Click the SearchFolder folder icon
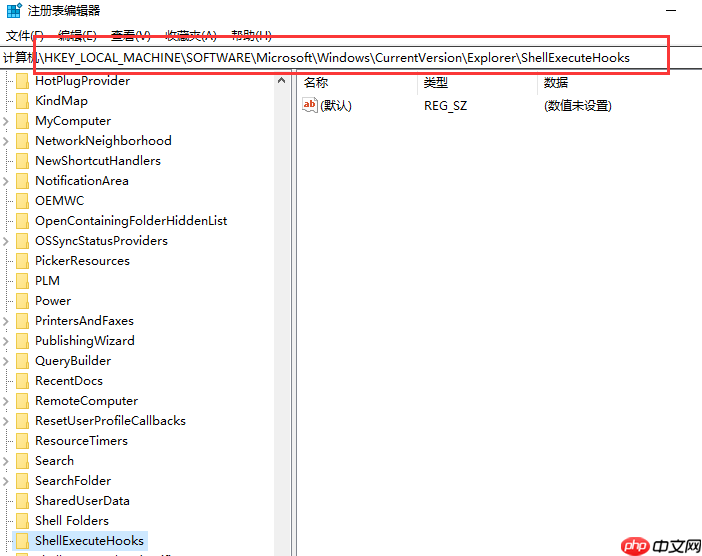 [22, 481]
